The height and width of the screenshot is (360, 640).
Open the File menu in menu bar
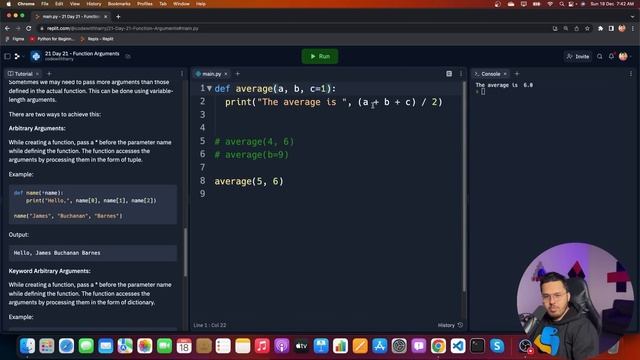pyautogui.click(x=45, y=4)
